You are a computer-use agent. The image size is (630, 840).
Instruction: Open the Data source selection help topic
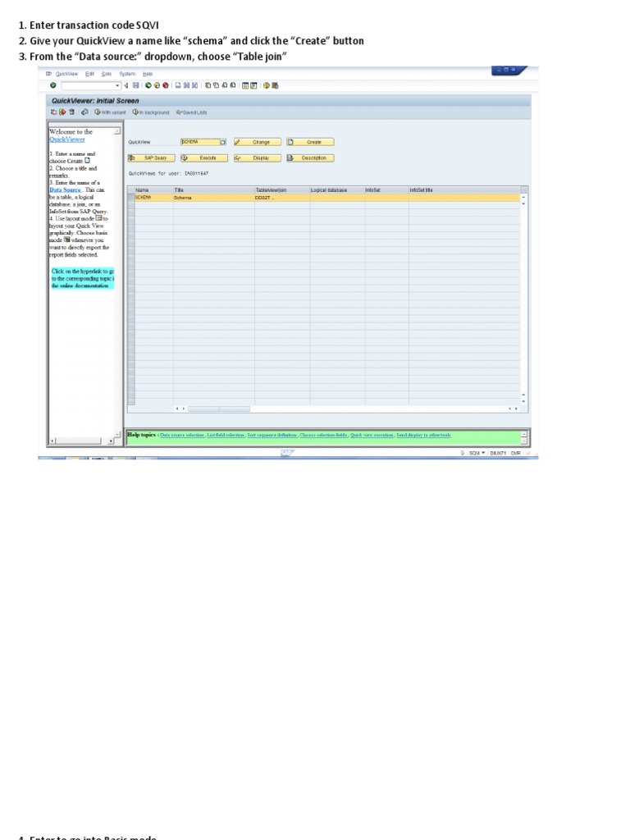[x=182, y=435]
